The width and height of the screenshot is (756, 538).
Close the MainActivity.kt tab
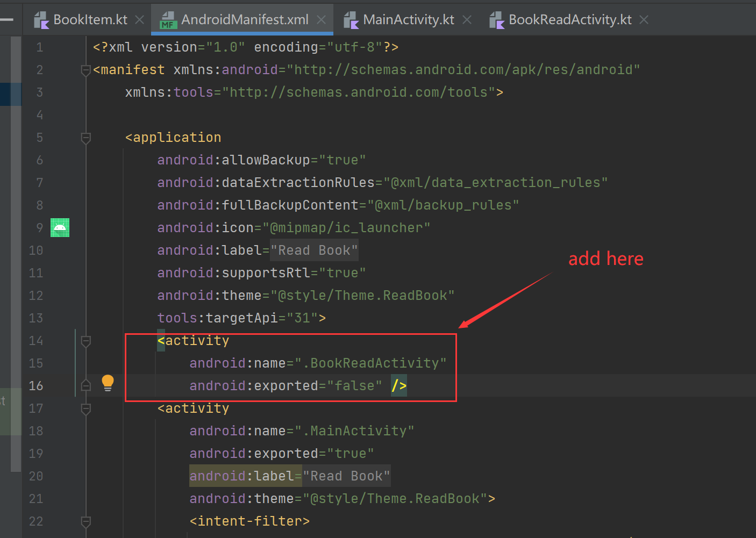[x=467, y=20]
